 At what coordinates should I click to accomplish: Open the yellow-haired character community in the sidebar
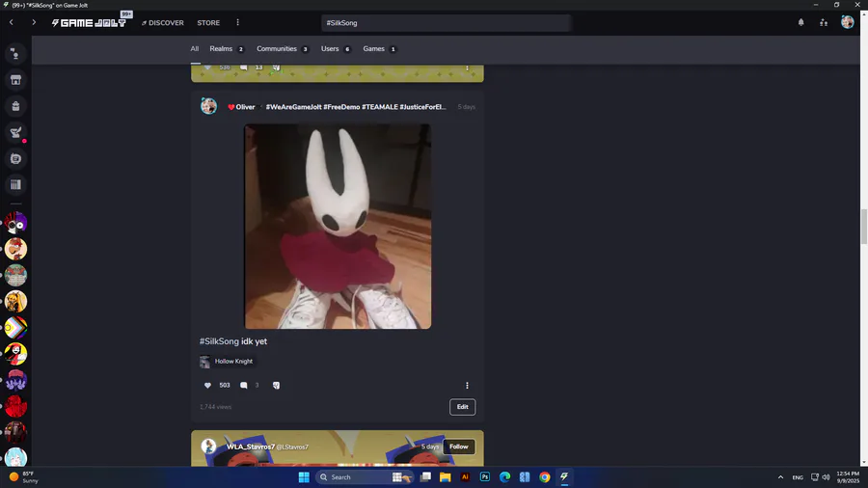point(15,301)
